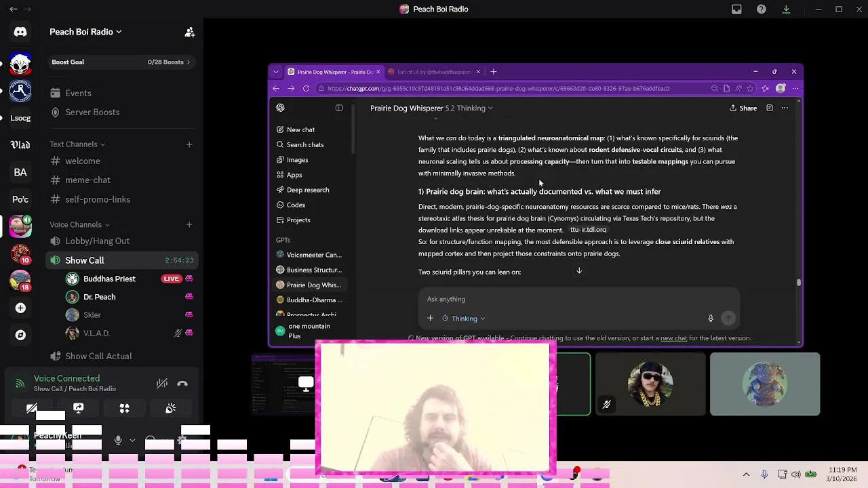This screenshot has width=868, height=488.
Task: Open Business Structur... GPT entry
Action: pos(309,270)
